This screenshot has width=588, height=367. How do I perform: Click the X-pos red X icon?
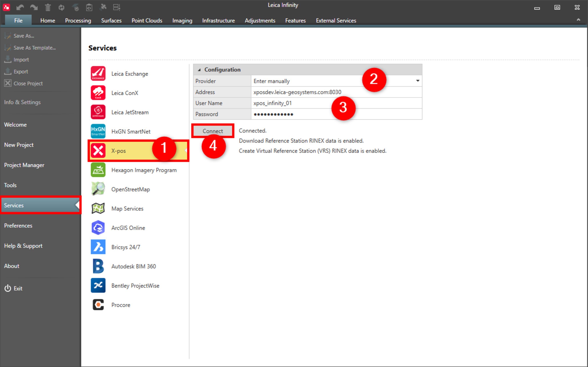point(98,151)
